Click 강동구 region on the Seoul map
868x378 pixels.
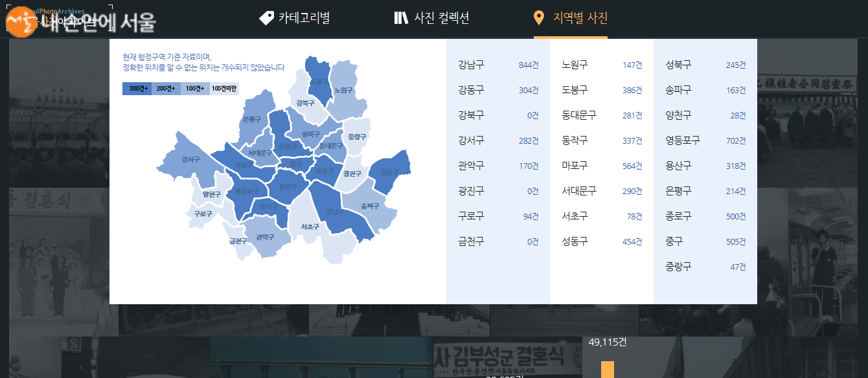point(389,172)
